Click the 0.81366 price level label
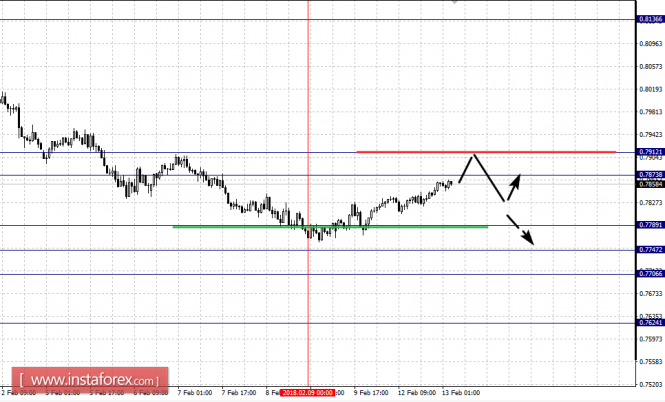This screenshot has height=402, width=665. point(651,19)
